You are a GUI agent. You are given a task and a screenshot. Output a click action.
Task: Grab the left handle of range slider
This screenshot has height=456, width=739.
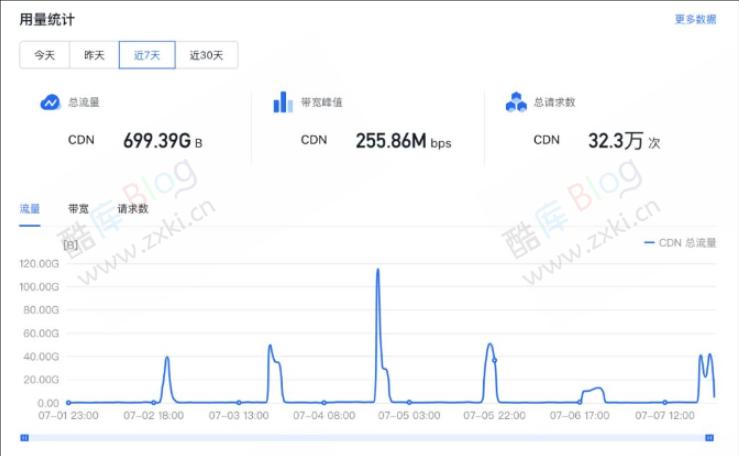[x=25, y=438]
